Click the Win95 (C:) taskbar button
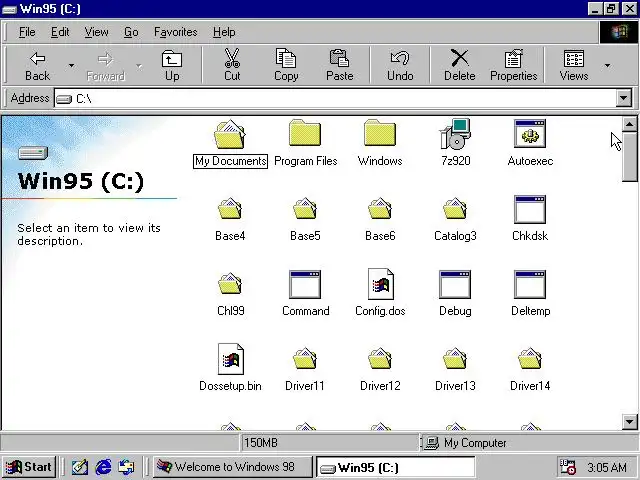Image resolution: width=640 pixels, height=480 pixels. coord(396,467)
